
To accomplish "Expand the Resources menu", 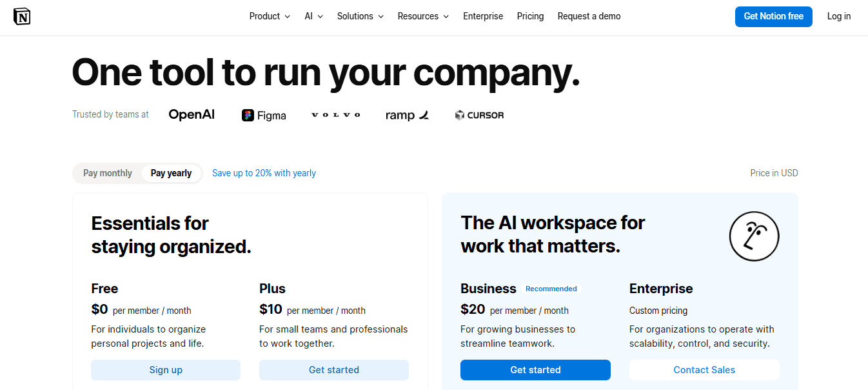I will pyautogui.click(x=422, y=16).
